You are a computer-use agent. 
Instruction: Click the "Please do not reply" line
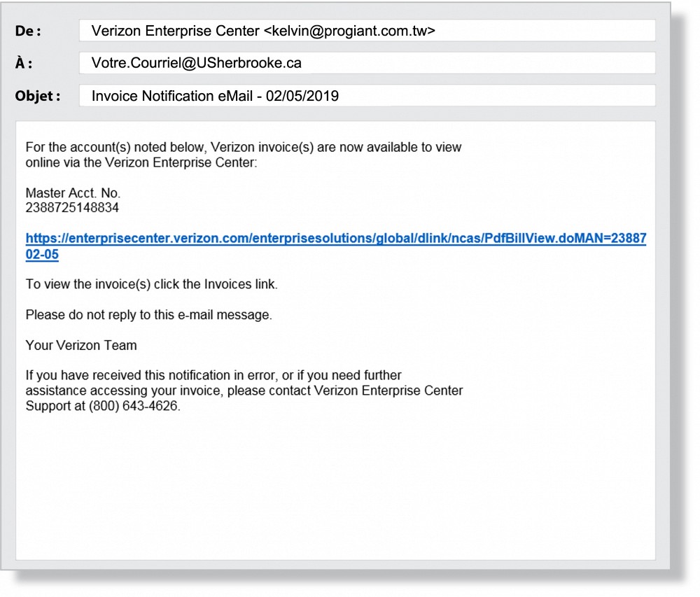point(148,315)
